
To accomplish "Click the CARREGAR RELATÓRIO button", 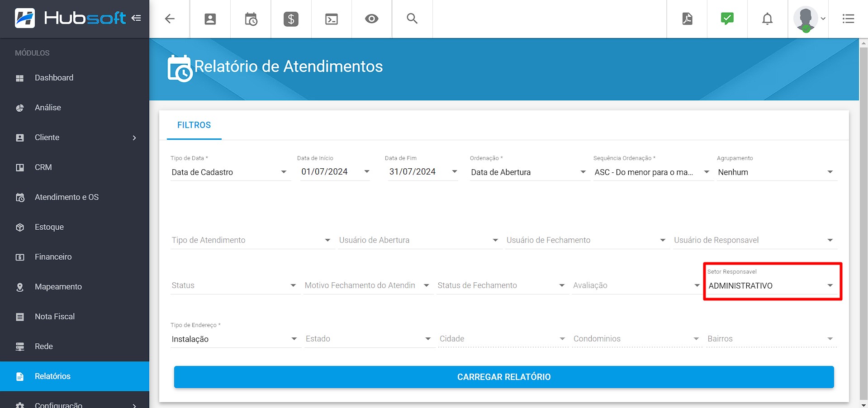I will coord(503,377).
